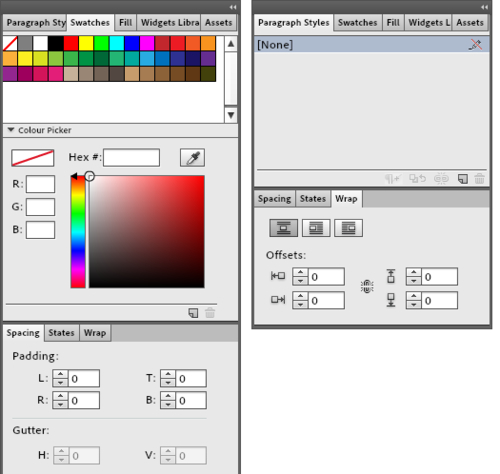Image resolution: width=500 pixels, height=474 pixels.
Task: Choose the pure red colour swatch
Action: (x=71, y=43)
